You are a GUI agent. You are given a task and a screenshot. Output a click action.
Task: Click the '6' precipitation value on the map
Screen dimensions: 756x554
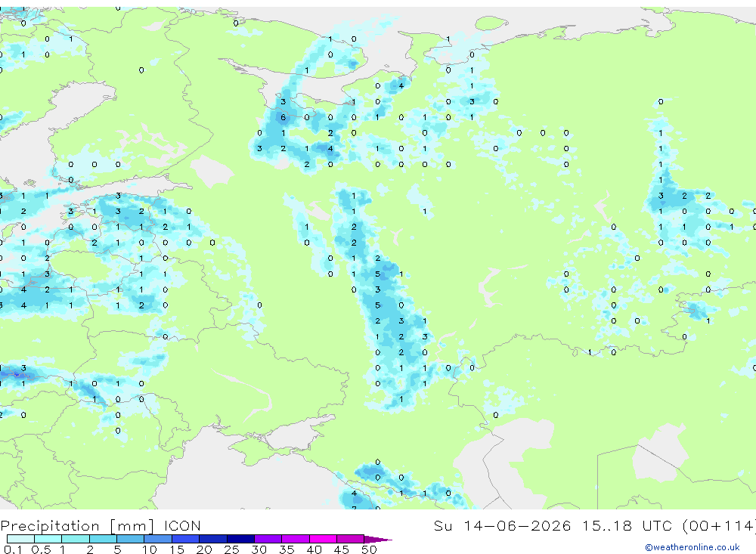tap(283, 117)
